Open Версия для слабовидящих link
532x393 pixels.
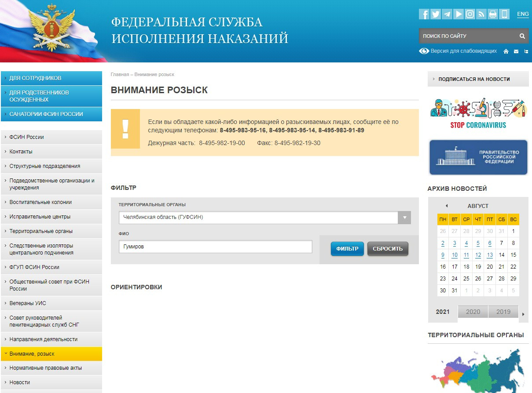point(464,51)
